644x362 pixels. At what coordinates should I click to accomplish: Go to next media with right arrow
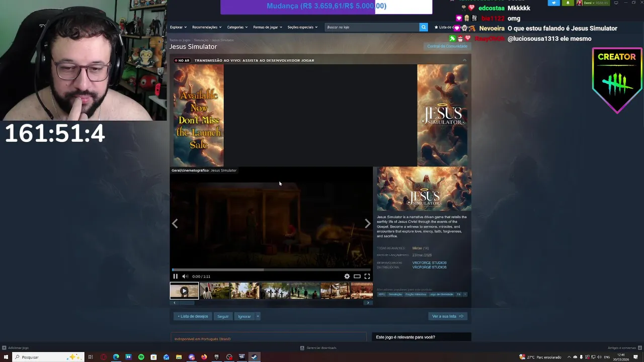pos(368,223)
